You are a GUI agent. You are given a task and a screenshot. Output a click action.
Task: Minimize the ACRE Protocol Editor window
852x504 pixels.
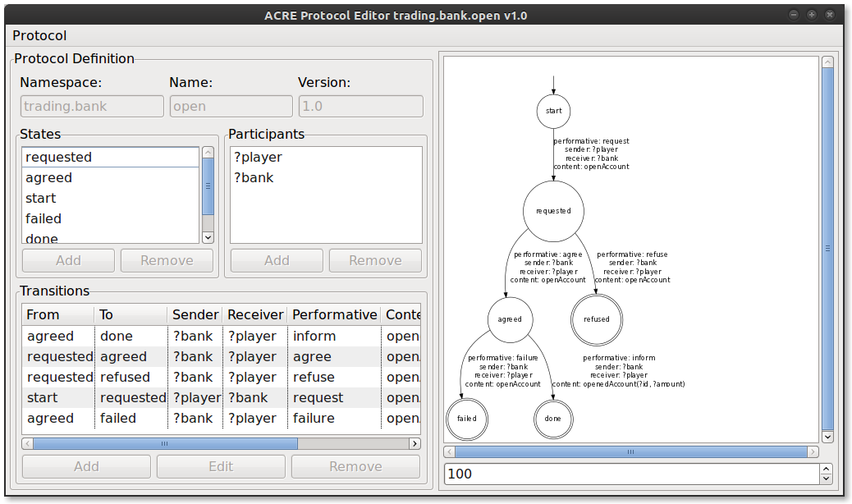pyautogui.click(x=794, y=15)
